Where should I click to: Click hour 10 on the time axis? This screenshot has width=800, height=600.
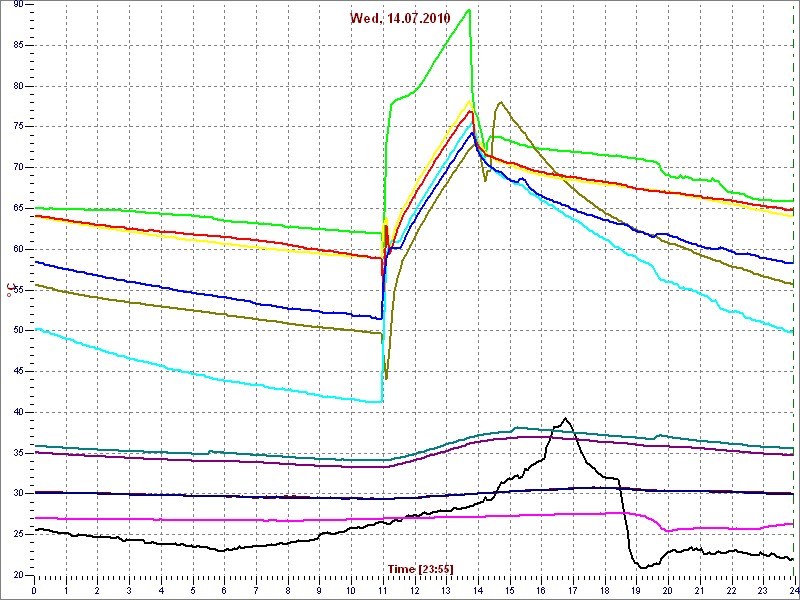pyautogui.click(x=350, y=590)
